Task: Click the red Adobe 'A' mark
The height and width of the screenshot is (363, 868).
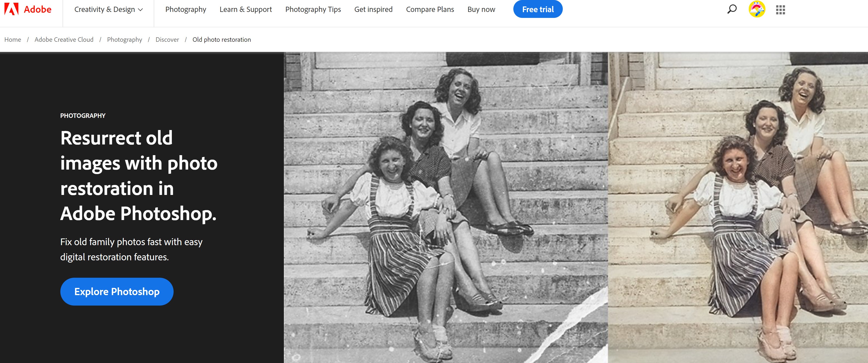Action: (x=11, y=9)
